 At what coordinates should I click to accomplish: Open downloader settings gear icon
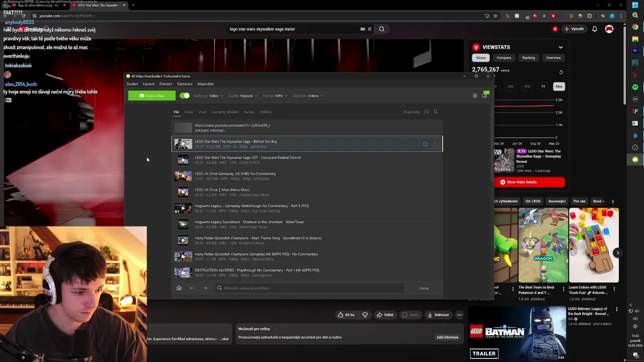click(475, 96)
